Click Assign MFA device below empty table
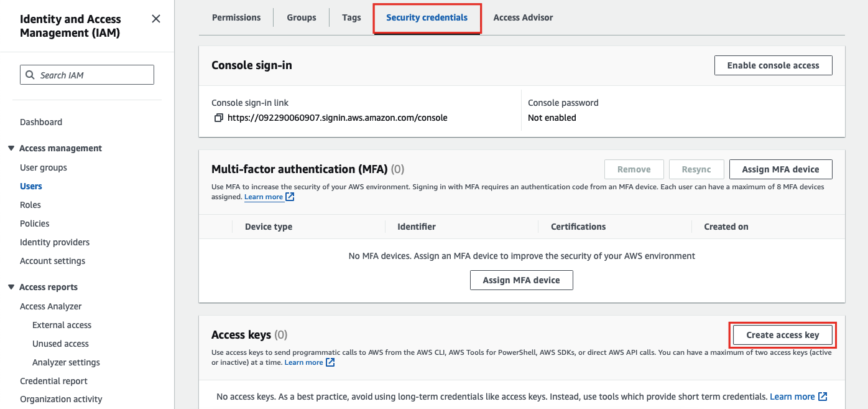The image size is (868, 409). click(522, 280)
